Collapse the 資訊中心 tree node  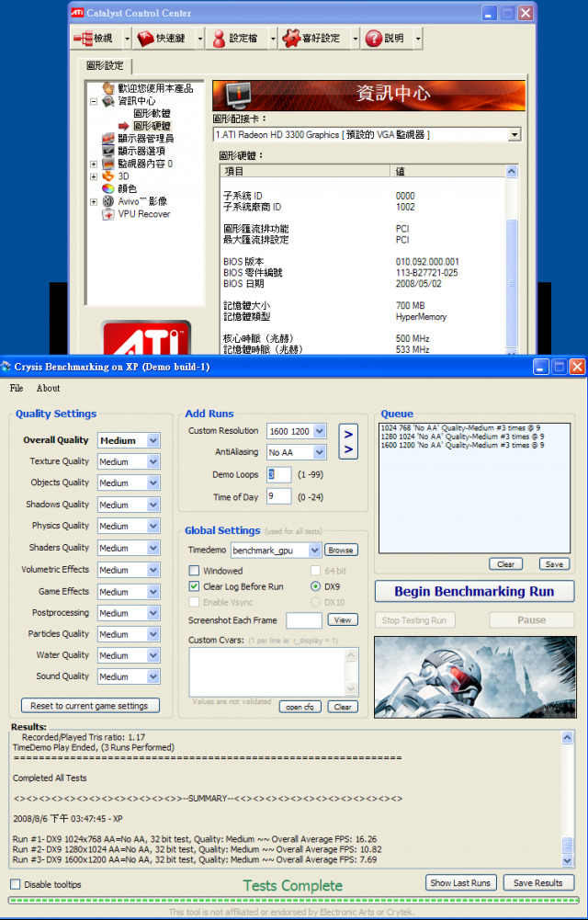(x=94, y=101)
